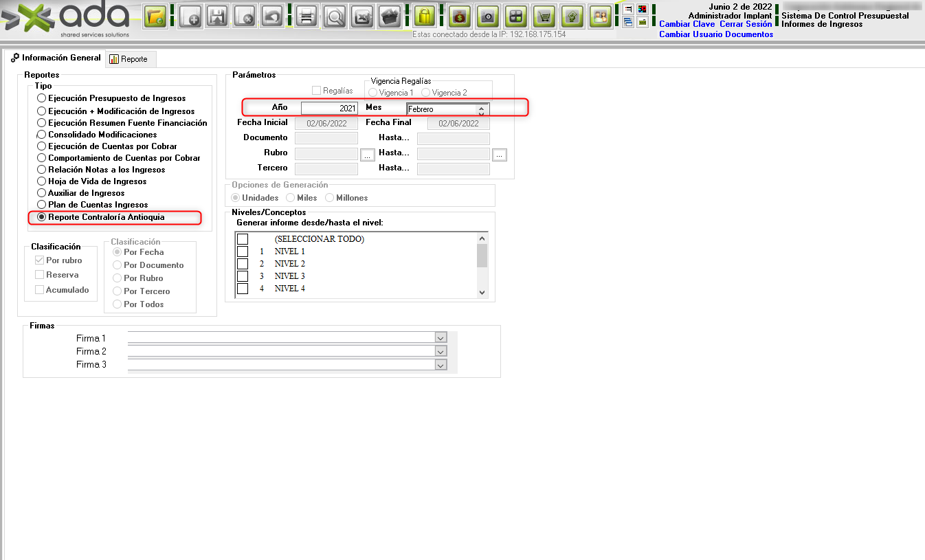Click the money bag icon
Screen dimensions: 925x560
point(460,16)
